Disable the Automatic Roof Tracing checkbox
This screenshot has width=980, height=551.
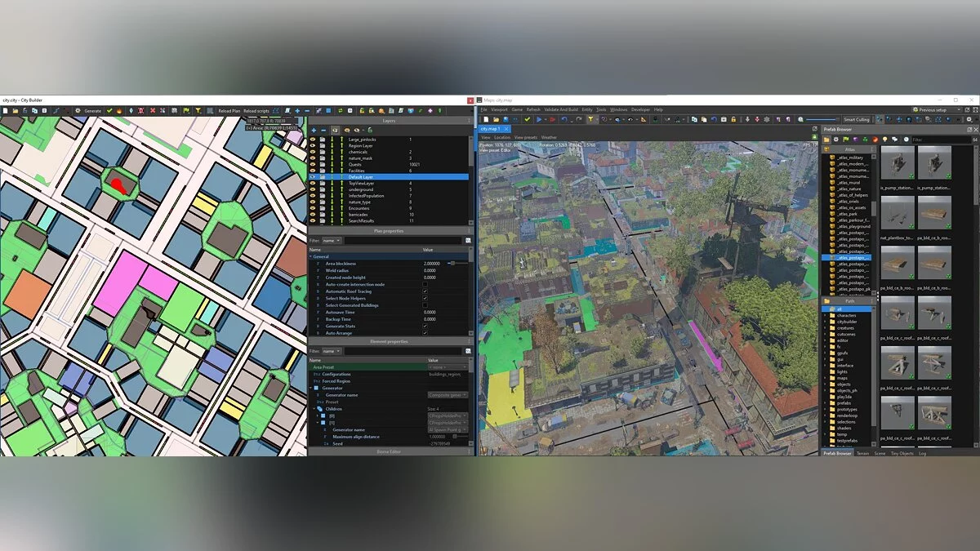(x=425, y=291)
